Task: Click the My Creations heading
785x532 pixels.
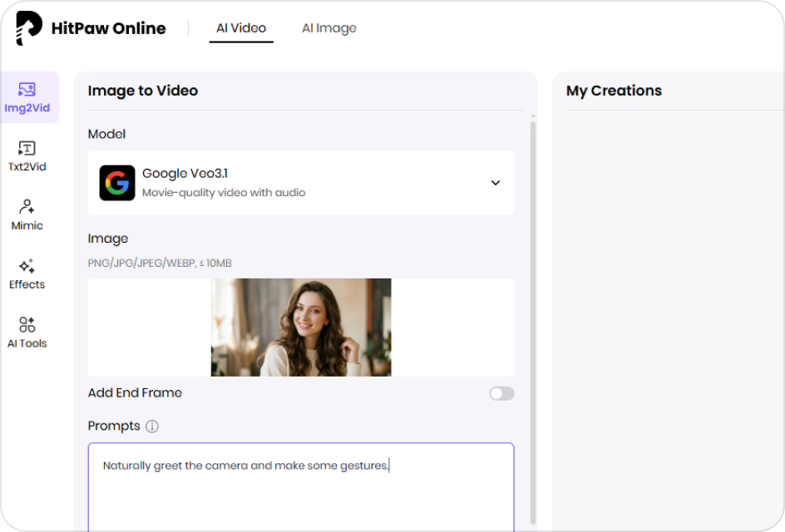Action: (x=614, y=91)
